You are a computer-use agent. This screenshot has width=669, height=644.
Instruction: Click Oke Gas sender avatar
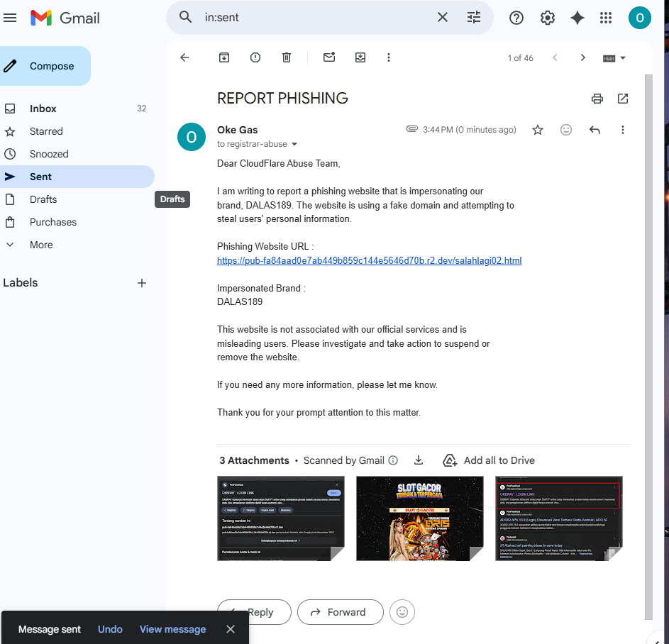click(x=191, y=137)
